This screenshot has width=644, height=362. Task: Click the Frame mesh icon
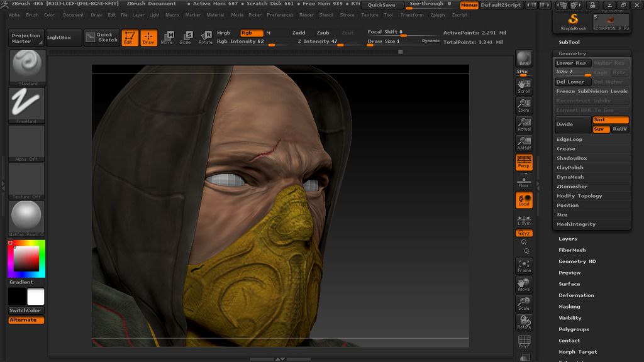524,266
